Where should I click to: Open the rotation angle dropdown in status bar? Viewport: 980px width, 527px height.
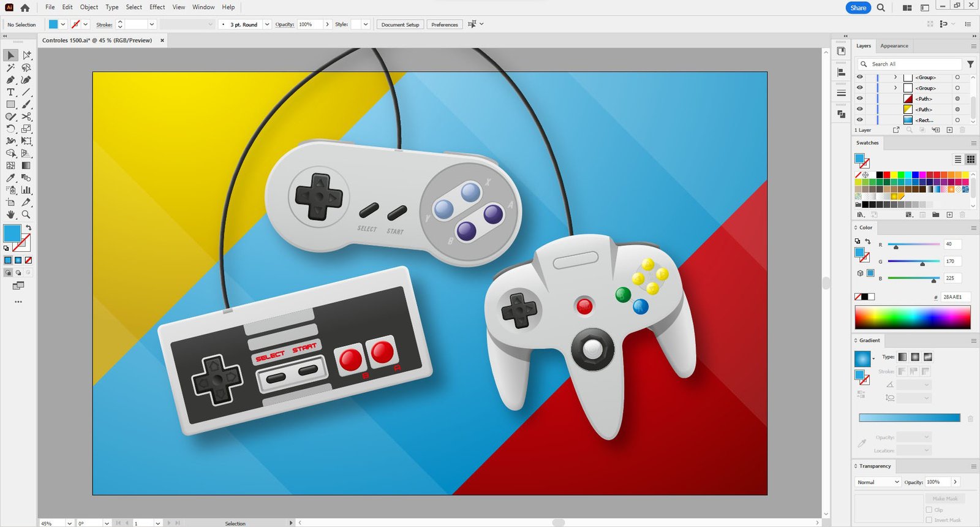coord(107,523)
